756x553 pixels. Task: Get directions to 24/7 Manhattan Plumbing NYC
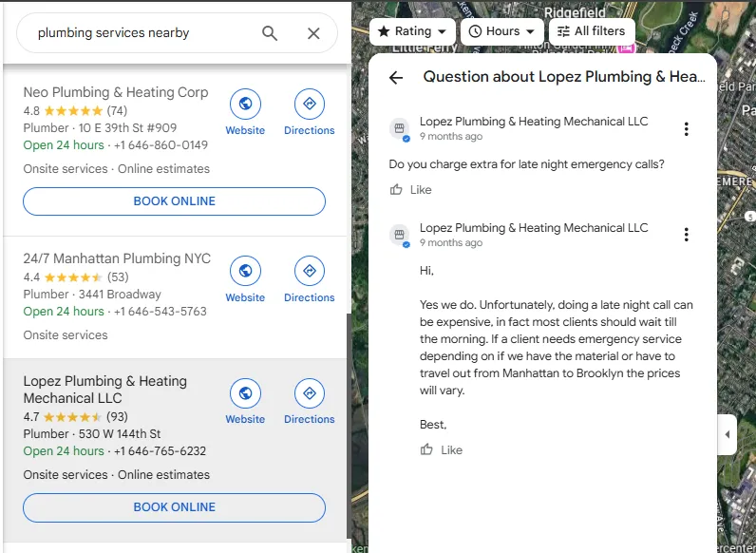tap(310, 271)
